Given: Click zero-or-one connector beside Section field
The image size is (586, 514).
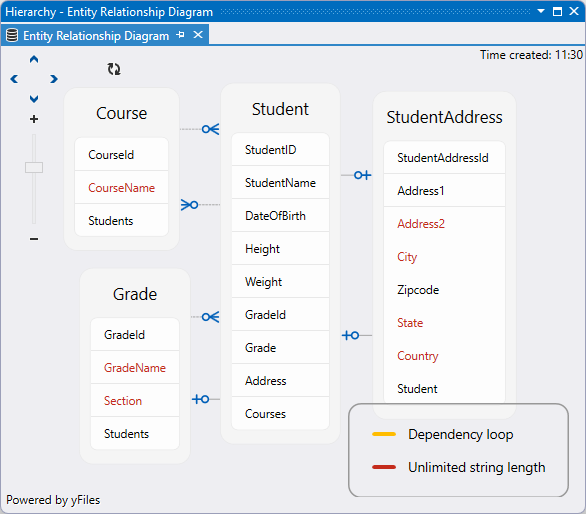Looking at the screenshot, I should 201,399.
